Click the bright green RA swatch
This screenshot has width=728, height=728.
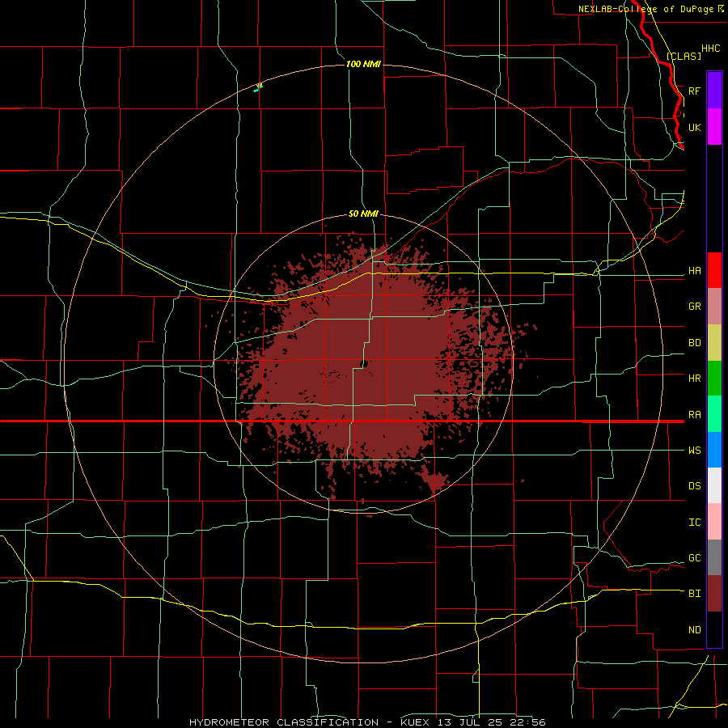[x=714, y=414]
